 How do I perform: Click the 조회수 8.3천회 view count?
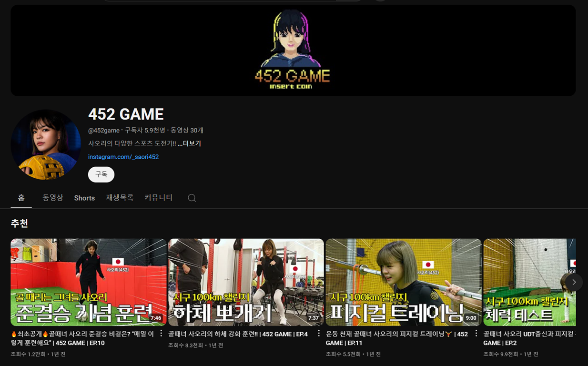coord(185,345)
